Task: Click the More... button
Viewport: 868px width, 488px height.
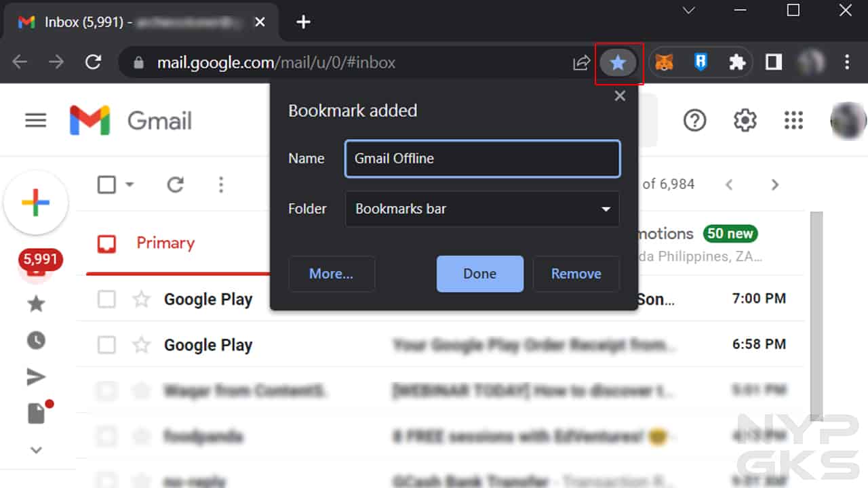Action: 332,274
